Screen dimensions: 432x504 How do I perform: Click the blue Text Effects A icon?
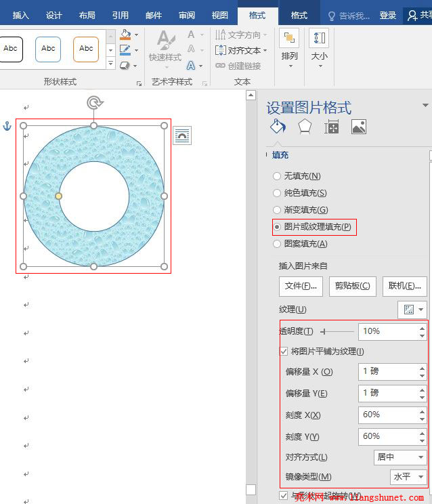(x=191, y=66)
